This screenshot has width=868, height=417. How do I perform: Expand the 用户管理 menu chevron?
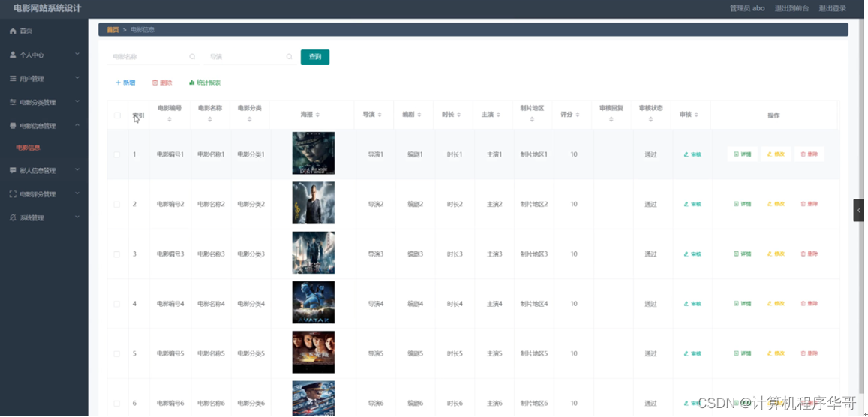tap(77, 78)
